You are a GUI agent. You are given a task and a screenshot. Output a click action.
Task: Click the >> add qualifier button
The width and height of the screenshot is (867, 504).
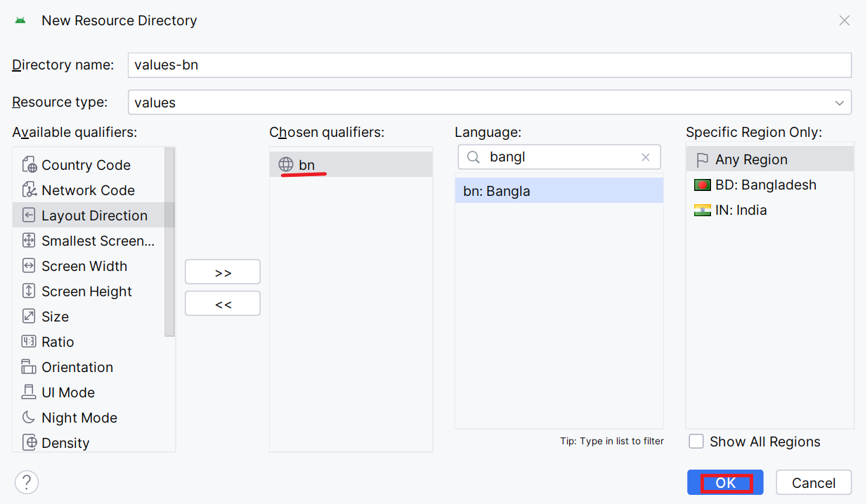coord(223,272)
